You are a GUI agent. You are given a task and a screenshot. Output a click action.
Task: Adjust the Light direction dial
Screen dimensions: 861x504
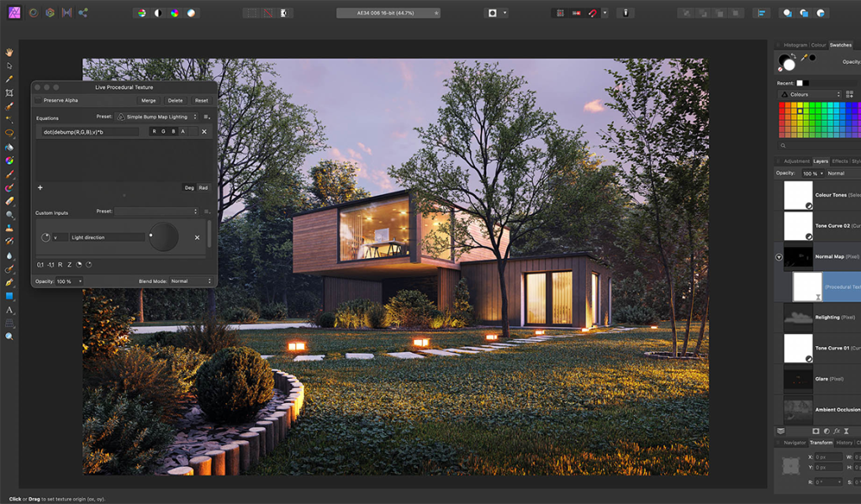(x=164, y=237)
